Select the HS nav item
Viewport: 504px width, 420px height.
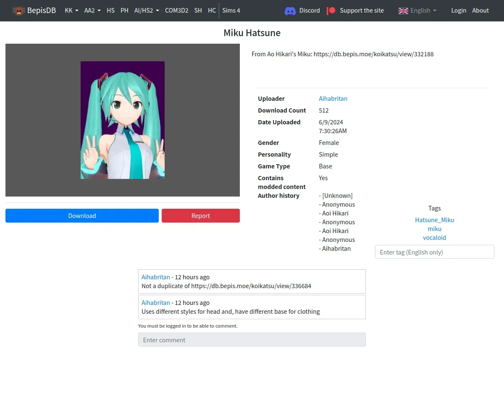pos(110,10)
